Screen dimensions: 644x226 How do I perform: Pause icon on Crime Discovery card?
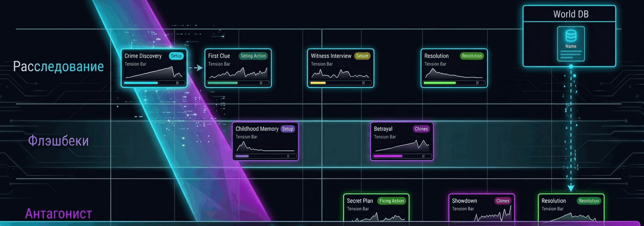pyautogui.click(x=177, y=83)
